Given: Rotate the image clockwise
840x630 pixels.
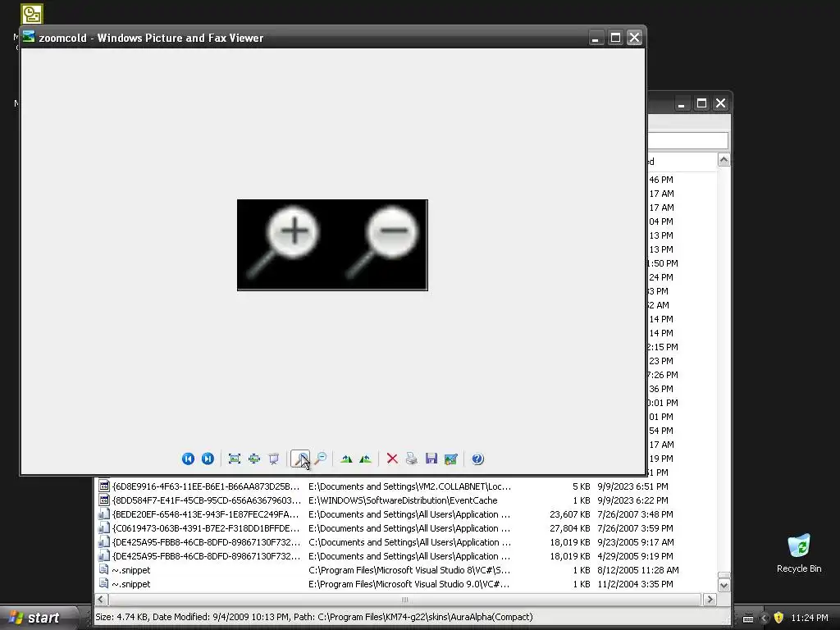Looking at the screenshot, I should tap(347, 459).
